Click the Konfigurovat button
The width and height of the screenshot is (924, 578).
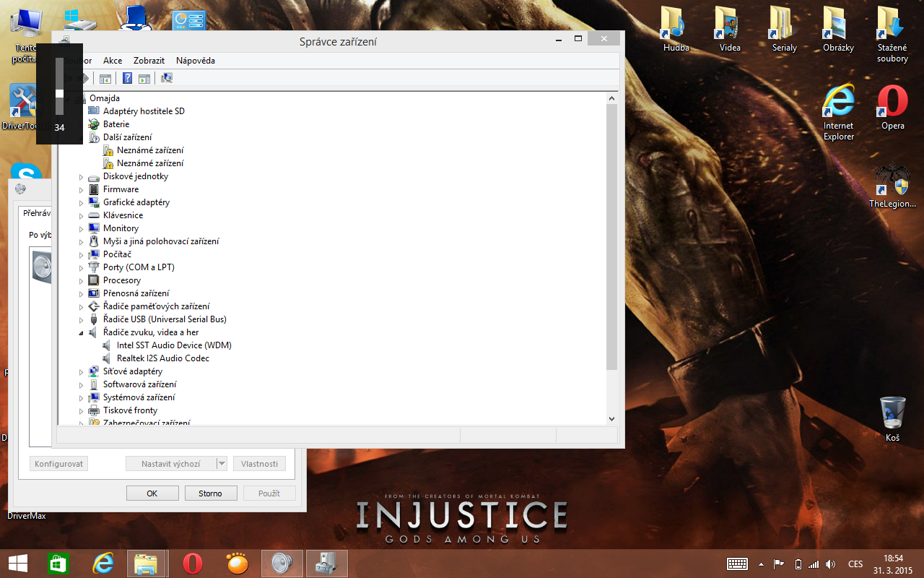tap(58, 464)
